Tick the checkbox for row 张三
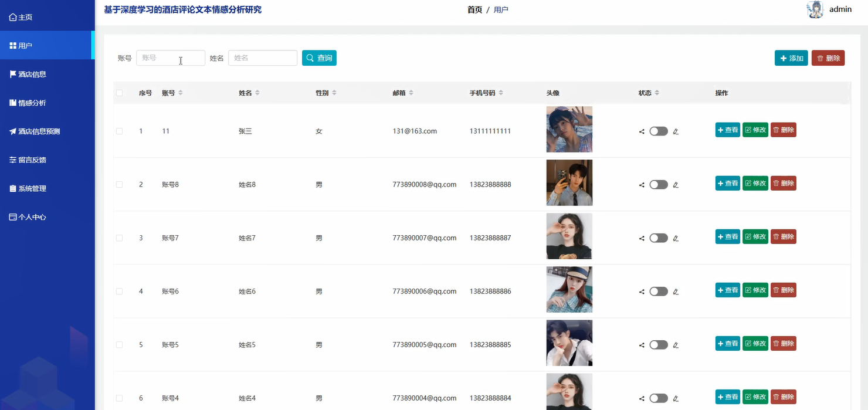 pos(120,131)
